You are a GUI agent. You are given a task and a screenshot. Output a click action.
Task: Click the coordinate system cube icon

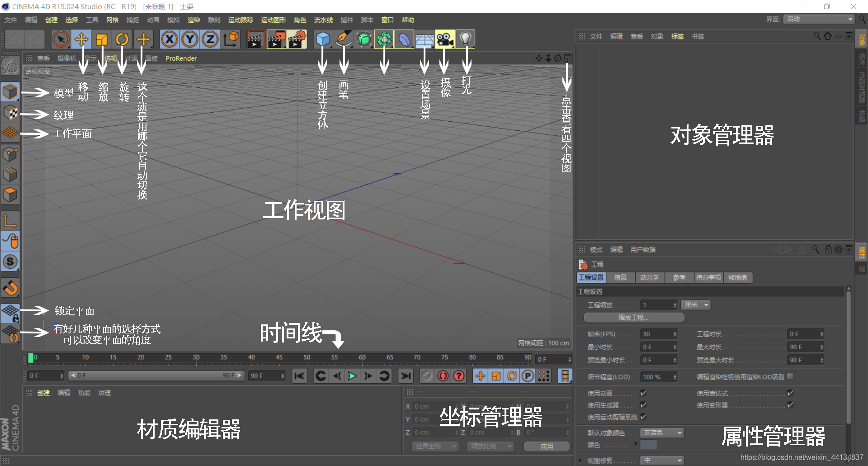[x=231, y=39]
